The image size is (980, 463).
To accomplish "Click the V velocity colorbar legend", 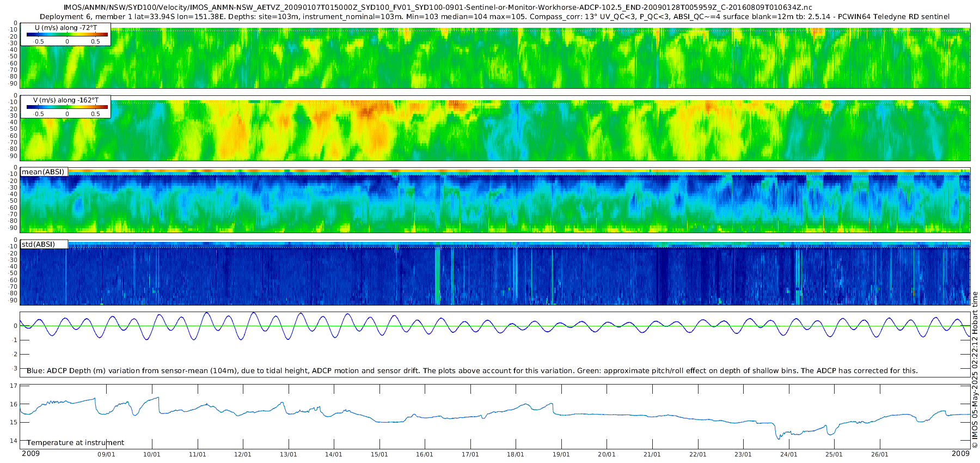I will point(65,107).
